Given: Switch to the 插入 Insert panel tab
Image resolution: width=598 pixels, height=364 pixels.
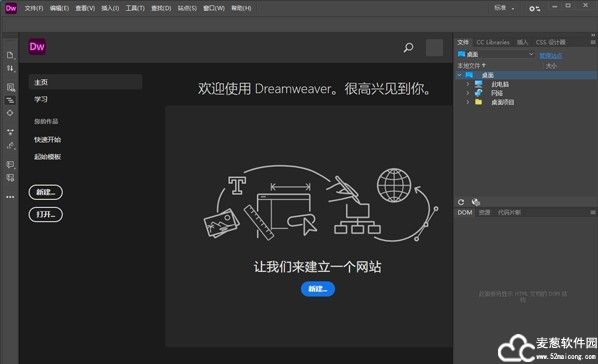Looking at the screenshot, I should 522,42.
